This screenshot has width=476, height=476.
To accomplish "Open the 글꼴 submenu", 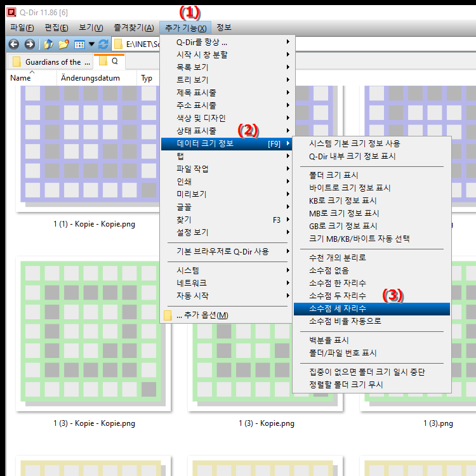I will click(x=226, y=207).
